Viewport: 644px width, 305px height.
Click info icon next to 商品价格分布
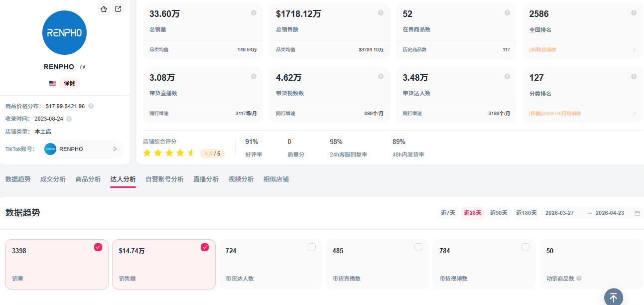tap(91, 106)
